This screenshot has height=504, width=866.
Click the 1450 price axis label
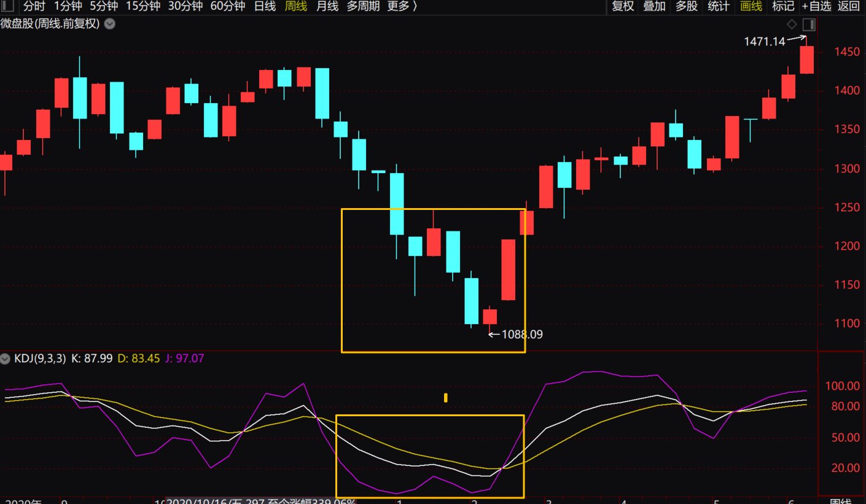pos(847,52)
